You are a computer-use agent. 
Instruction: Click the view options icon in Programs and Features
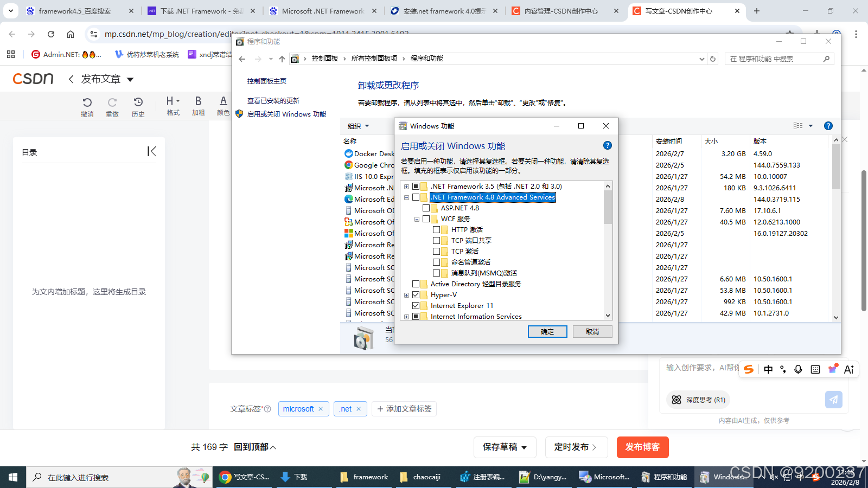798,126
